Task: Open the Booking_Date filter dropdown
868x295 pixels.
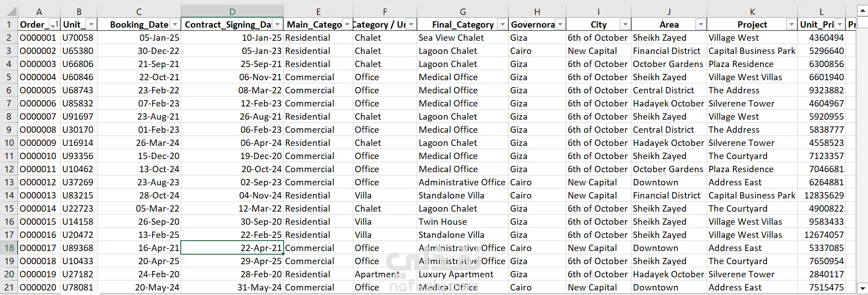Action: click(175, 24)
